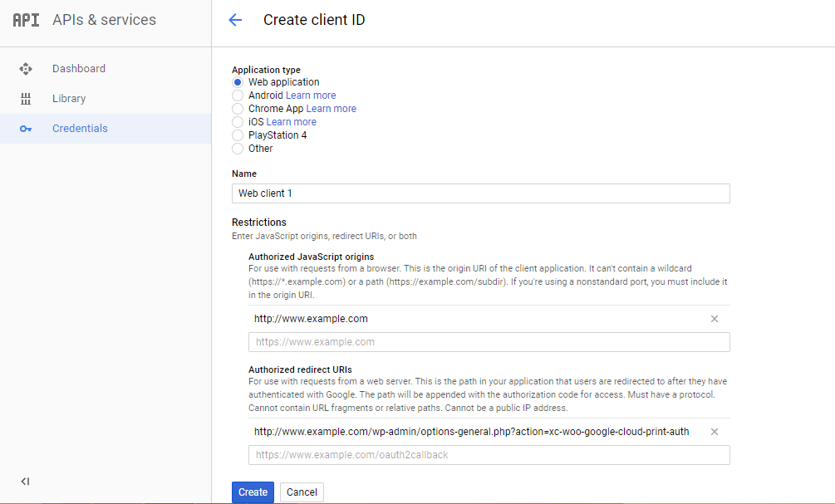Click the JavaScript origins URL input field
Image resolution: width=835 pixels, height=504 pixels.
pyautogui.click(x=489, y=342)
